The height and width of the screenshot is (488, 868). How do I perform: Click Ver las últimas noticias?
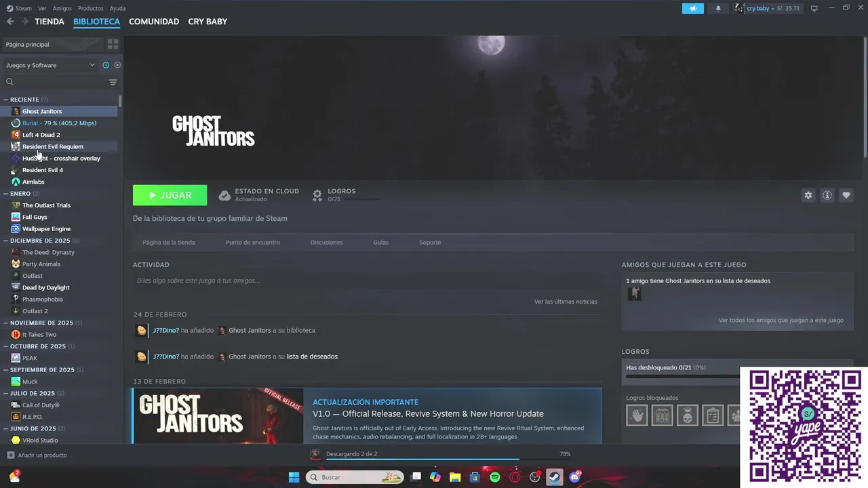pos(566,302)
